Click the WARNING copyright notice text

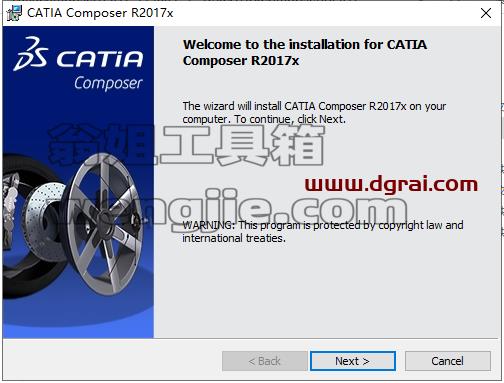click(323, 231)
